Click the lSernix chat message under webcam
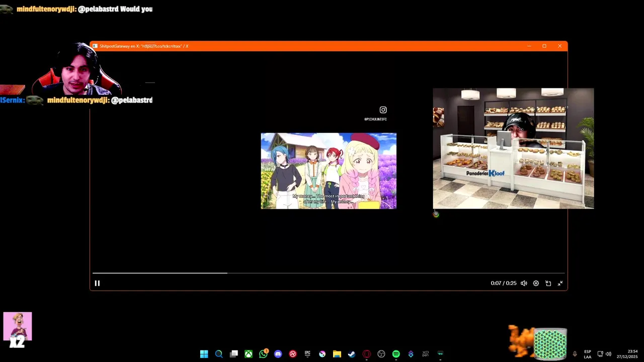The width and height of the screenshot is (644, 362). click(x=76, y=100)
